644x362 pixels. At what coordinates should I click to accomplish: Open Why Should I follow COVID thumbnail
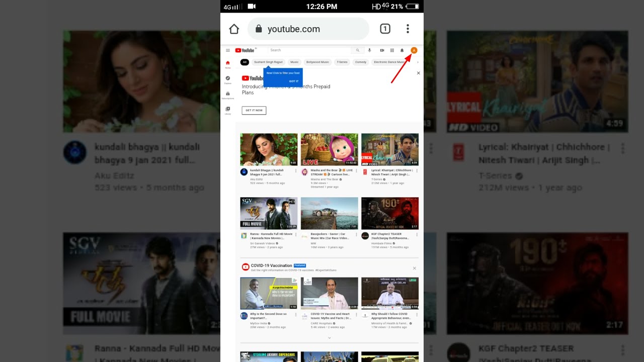coord(390,293)
